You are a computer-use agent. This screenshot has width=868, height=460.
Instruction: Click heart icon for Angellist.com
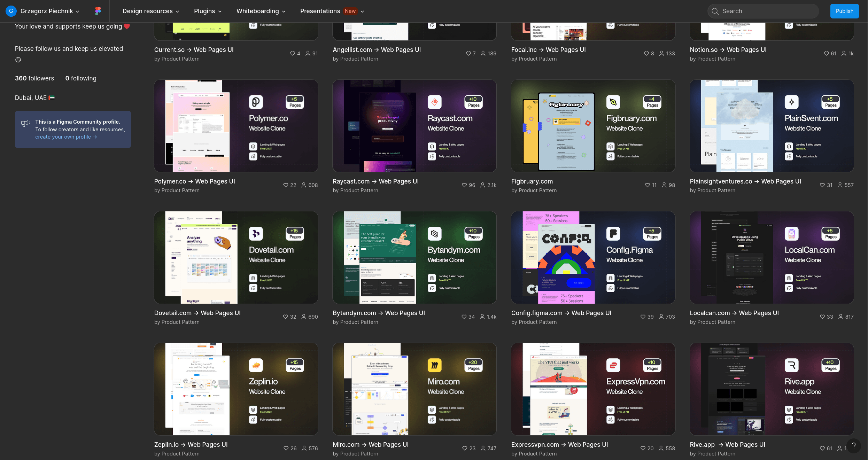coord(468,54)
